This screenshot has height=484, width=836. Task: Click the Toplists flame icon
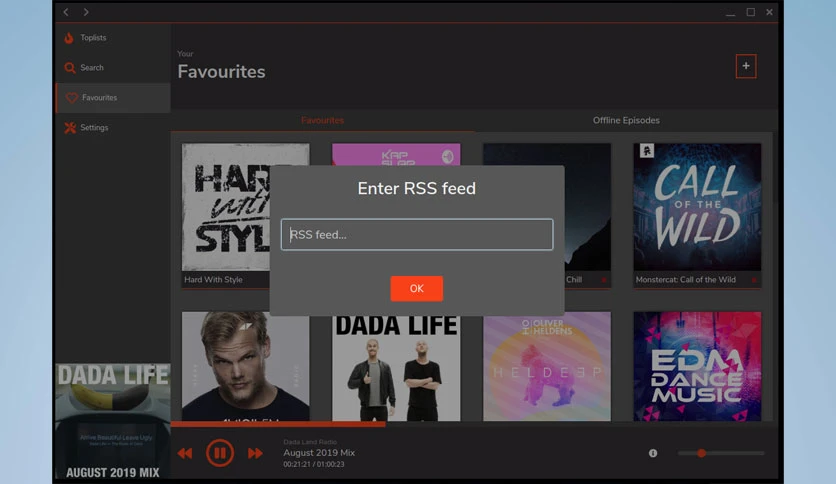pyautogui.click(x=69, y=38)
